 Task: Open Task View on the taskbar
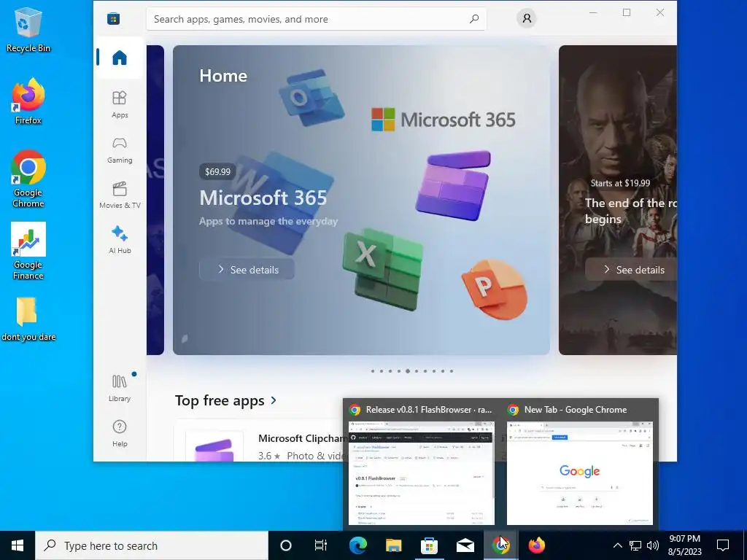pos(321,545)
